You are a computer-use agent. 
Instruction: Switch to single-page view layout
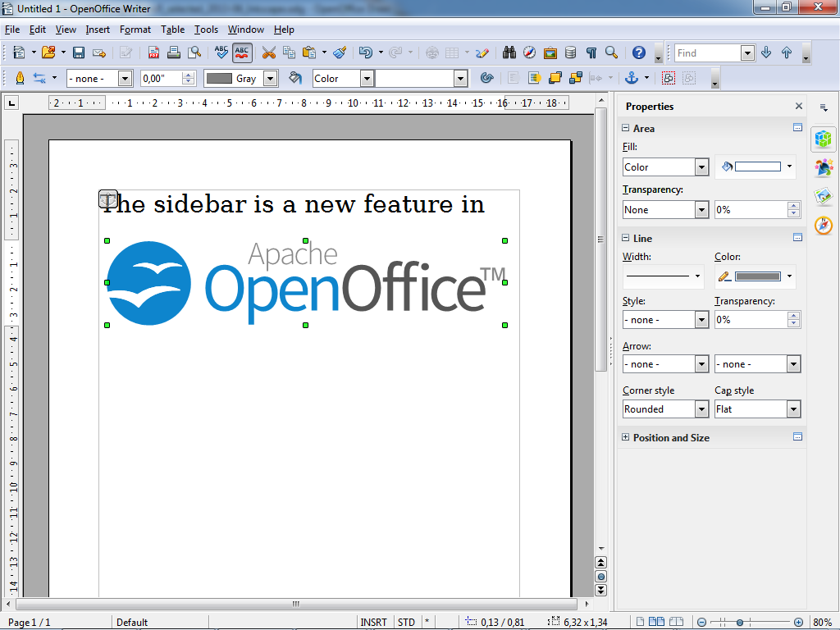tap(640, 622)
